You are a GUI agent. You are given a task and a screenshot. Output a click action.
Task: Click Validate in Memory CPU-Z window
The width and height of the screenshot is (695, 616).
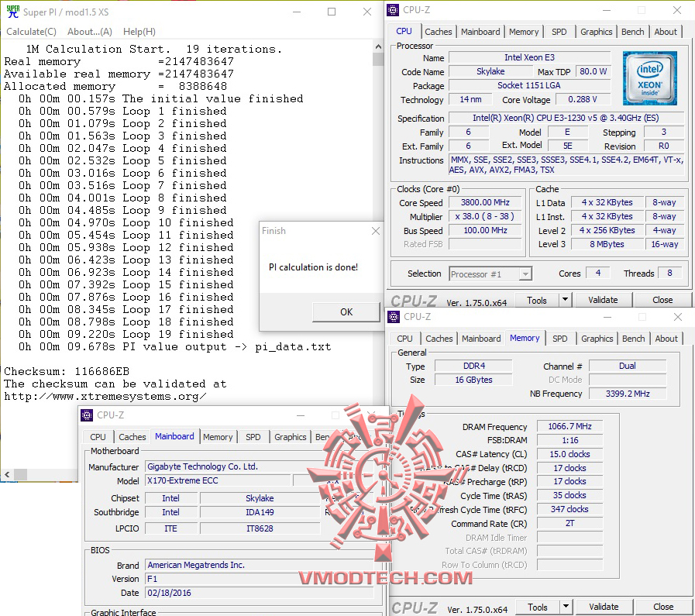604,607
